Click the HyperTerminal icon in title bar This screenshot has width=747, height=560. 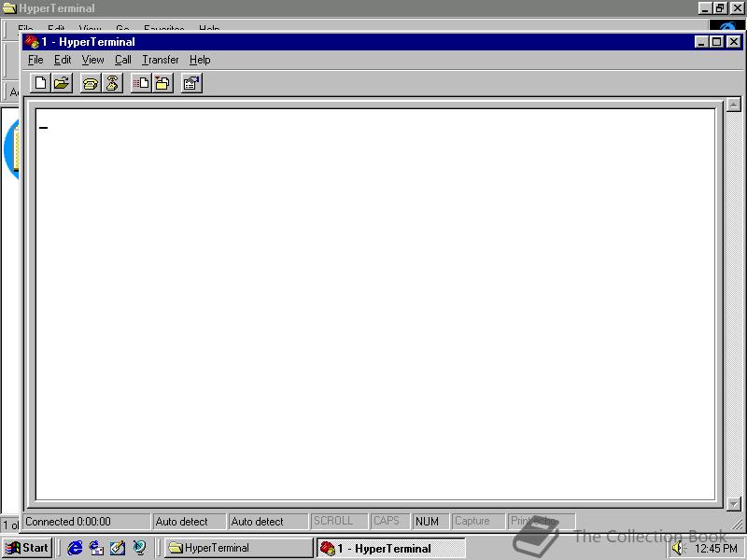pyautogui.click(x=32, y=42)
